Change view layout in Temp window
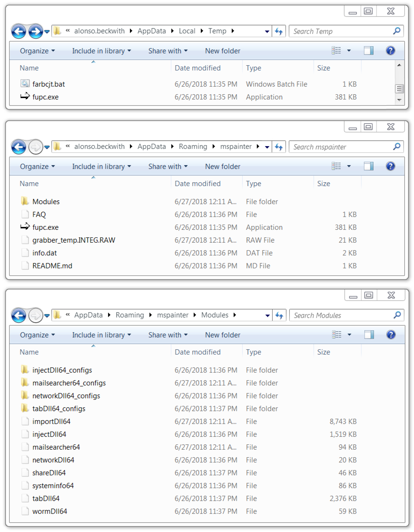The height and width of the screenshot is (532, 414). [x=336, y=50]
